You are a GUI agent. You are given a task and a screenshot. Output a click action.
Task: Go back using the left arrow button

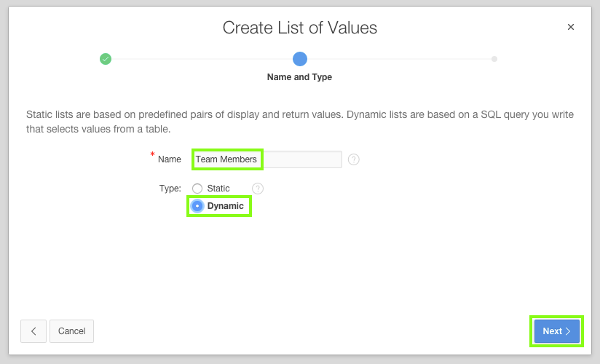click(33, 331)
